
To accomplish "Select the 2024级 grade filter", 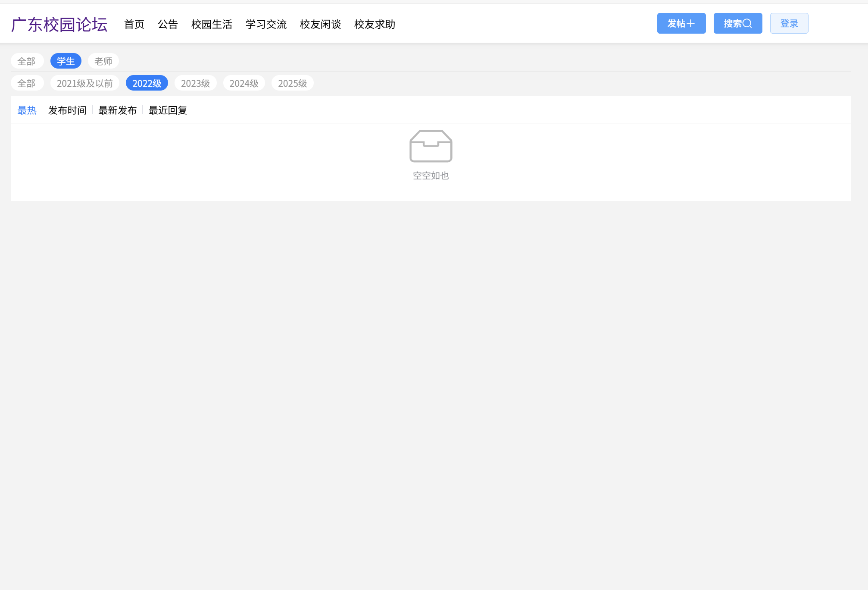I will [x=244, y=83].
